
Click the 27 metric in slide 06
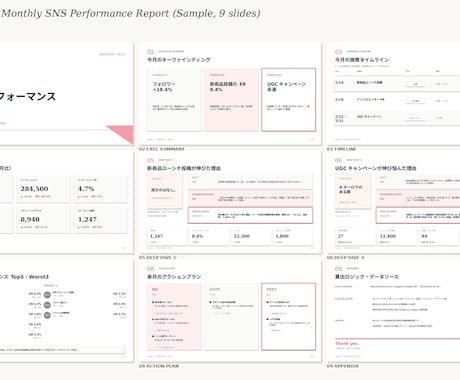[x=341, y=236]
